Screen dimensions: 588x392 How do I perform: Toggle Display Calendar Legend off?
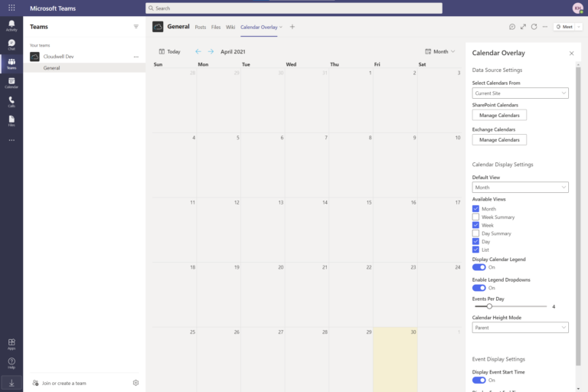pyautogui.click(x=479, y=267)
